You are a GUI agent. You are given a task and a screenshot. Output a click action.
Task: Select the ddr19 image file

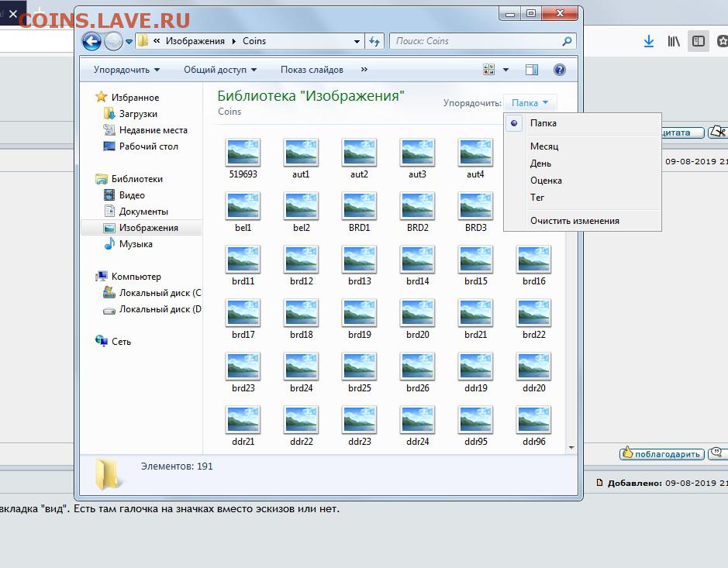tap(475, 372)
